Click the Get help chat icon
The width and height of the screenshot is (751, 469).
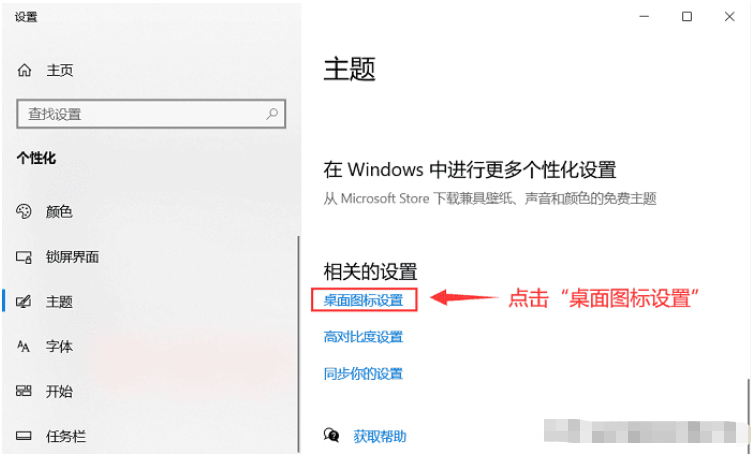click(331, 435)
